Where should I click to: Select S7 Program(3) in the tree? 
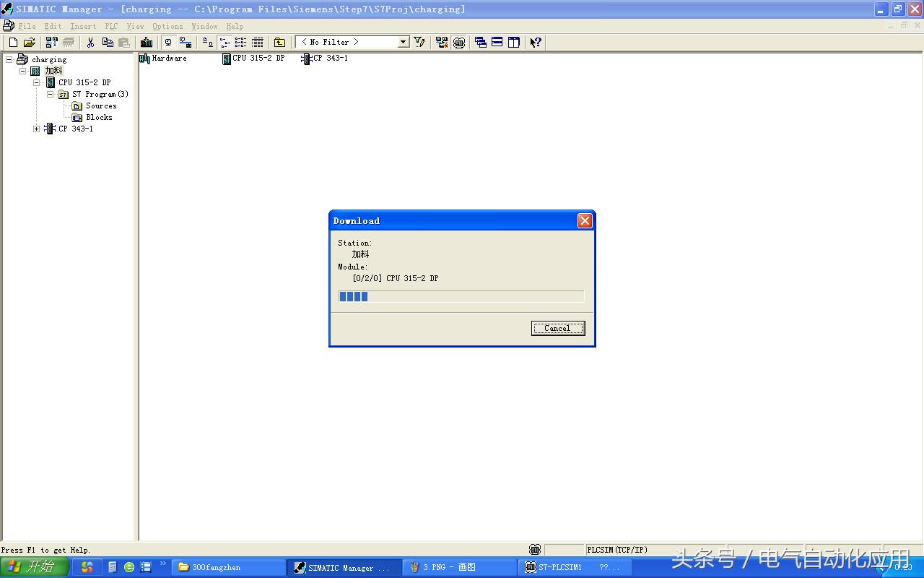tap(100, 94)
